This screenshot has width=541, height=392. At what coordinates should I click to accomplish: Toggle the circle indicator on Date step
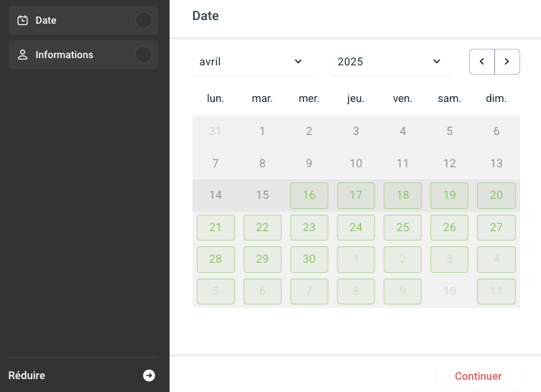[x=144, y=20]
